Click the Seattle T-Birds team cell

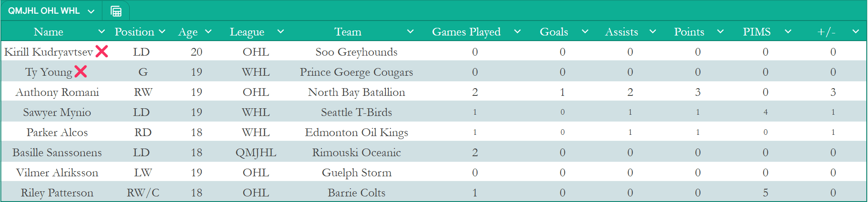[x=356, y=112]
